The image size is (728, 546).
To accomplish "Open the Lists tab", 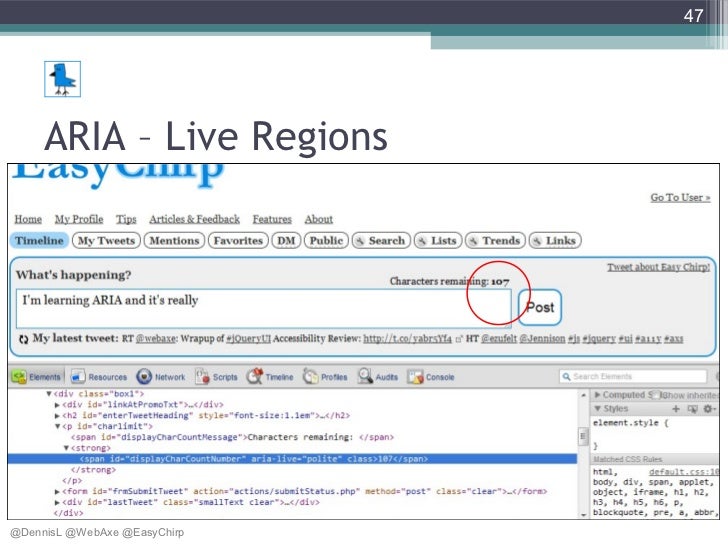I will (x=438, y=240).
